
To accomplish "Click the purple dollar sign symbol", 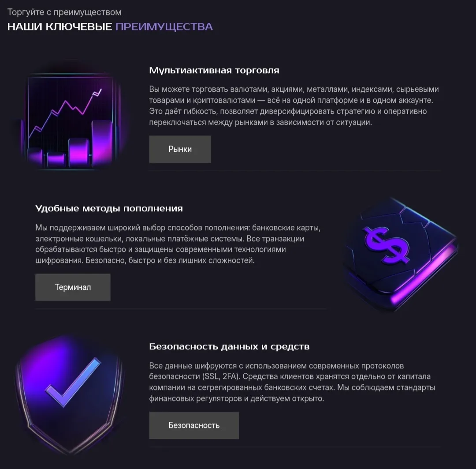I will click(386, 246).
